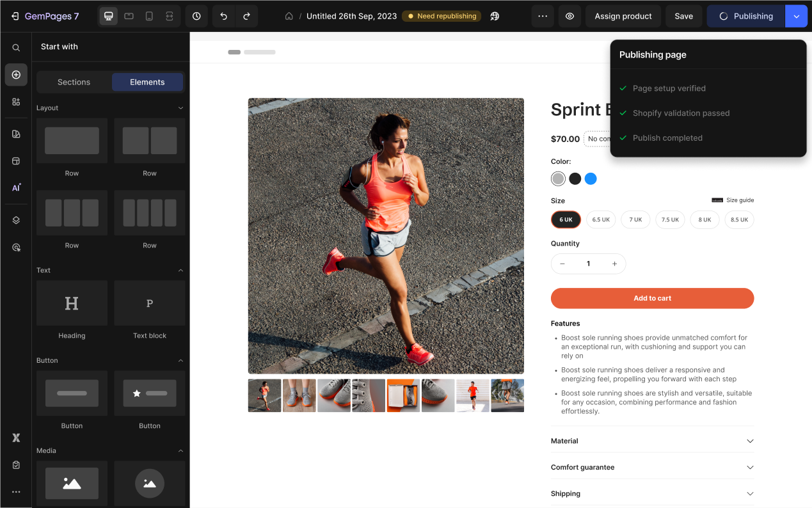The width and height of the screenshot is (812, 508).
Task: Open the preview eye icon
Action: (x=569, y=16)
